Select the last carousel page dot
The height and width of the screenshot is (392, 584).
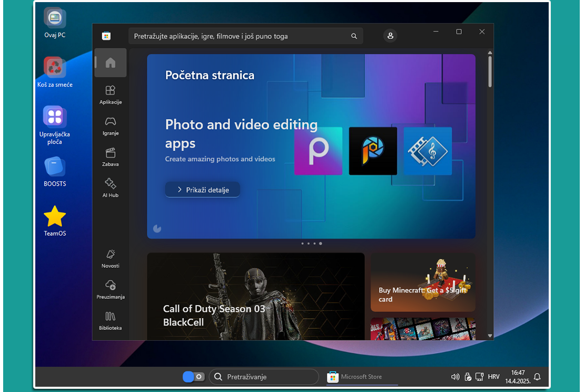(x=321, y=244)
